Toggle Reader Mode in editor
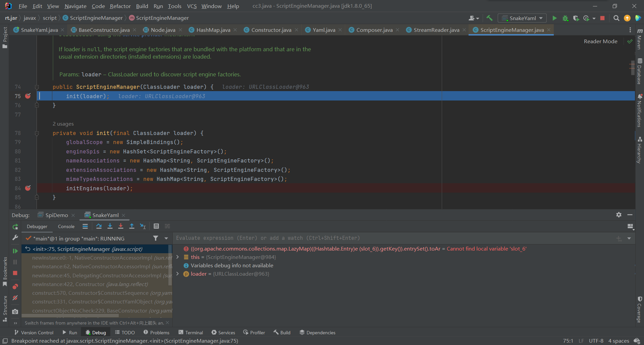 (x=600, y=42)
